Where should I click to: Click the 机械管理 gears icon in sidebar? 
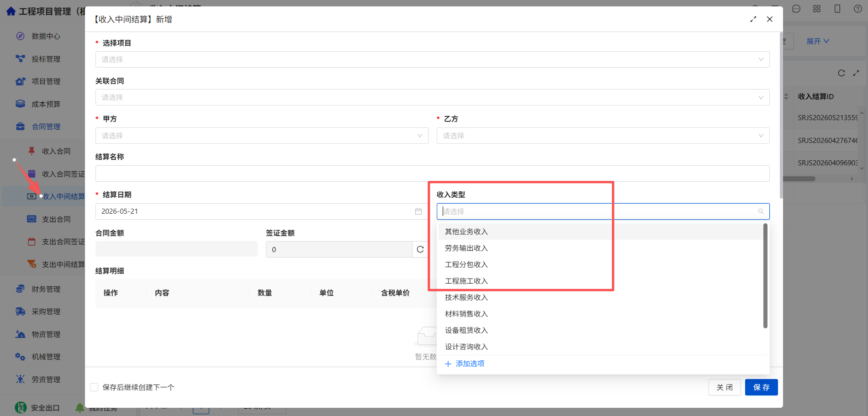(20, 357)
